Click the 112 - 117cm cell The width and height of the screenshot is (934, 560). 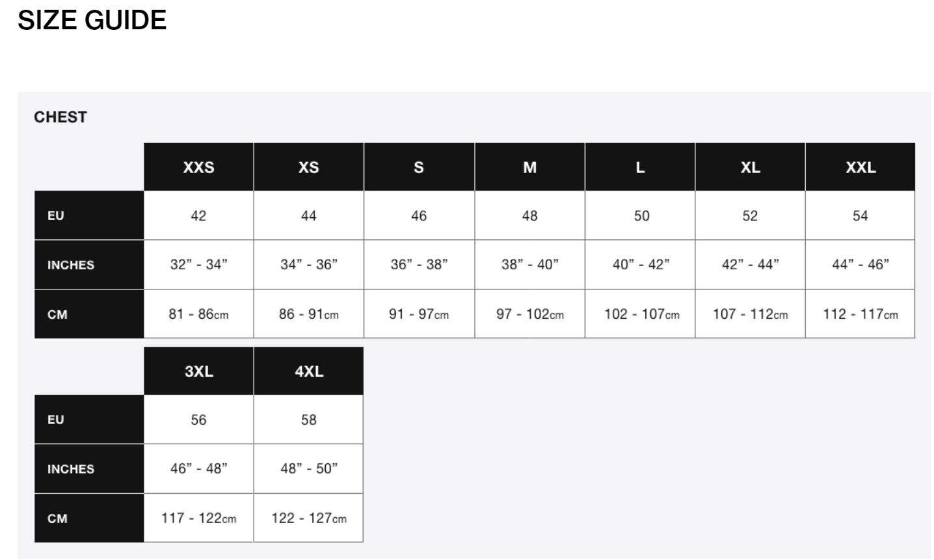tap(860, 314)
